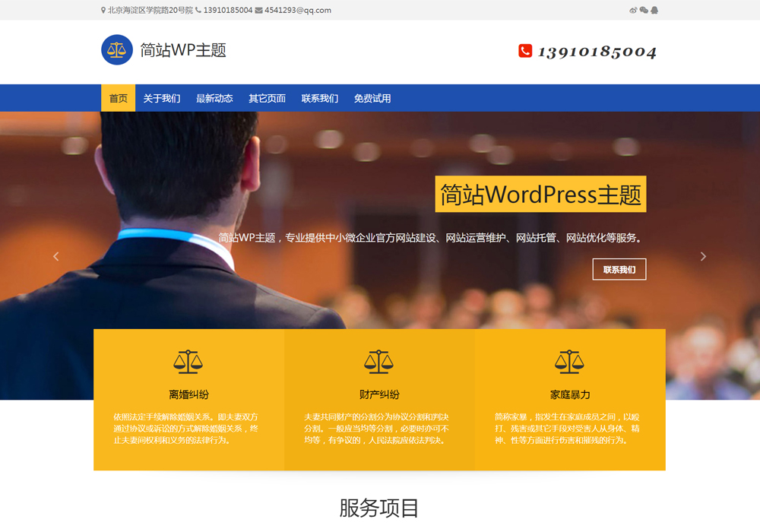Click the red phone icon next to 13910185004

tap(525, 52)
